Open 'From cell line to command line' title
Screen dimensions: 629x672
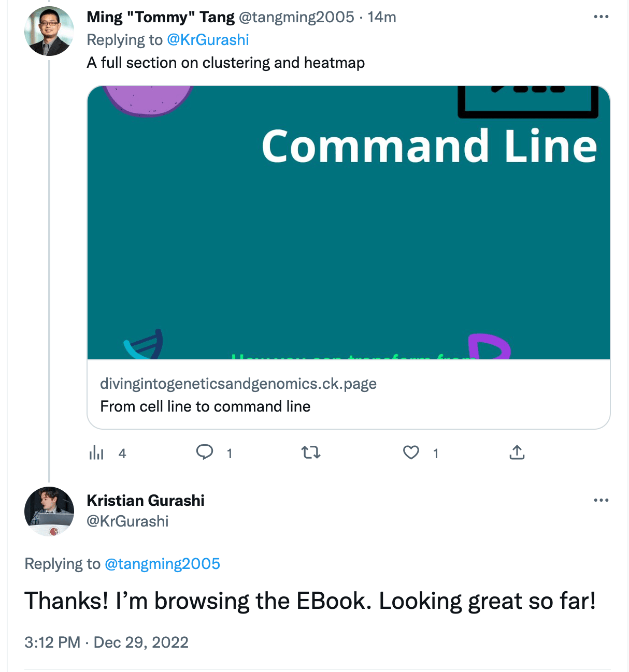(x=205, y=406)
